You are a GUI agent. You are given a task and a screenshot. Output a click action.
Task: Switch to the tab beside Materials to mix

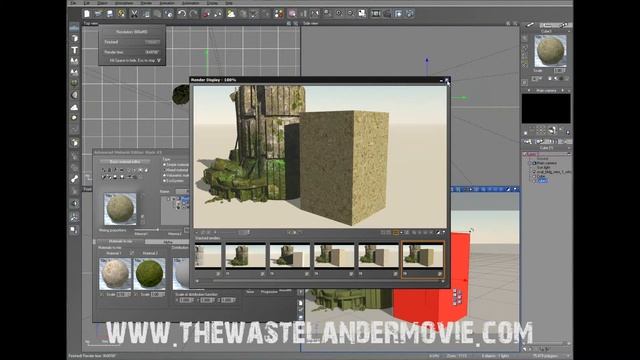[167, 242]
